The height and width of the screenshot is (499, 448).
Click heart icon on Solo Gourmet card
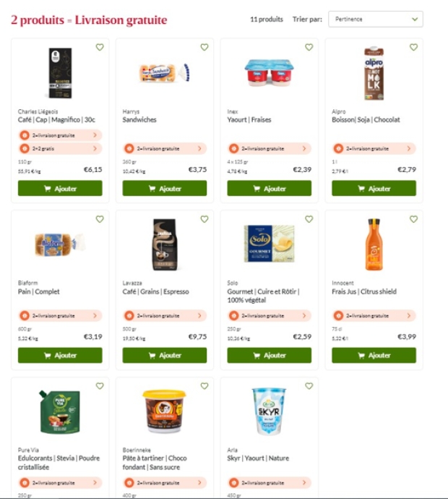pyautogui.click(x=309, y=219)
